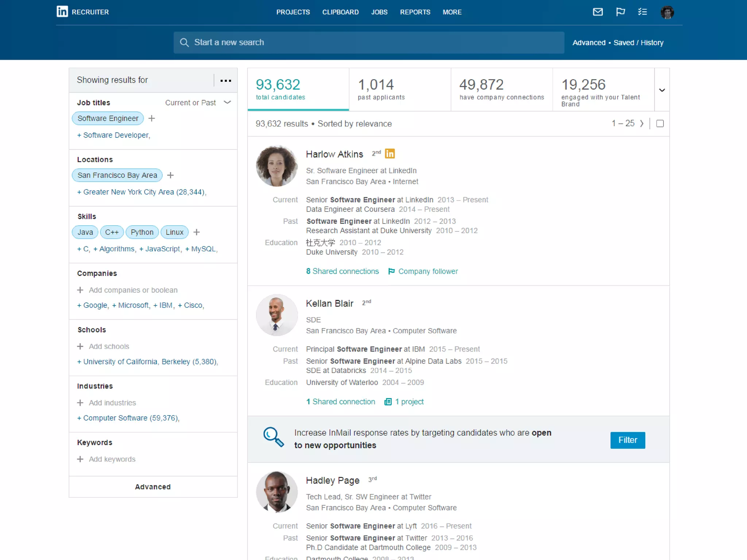Add suggested Greater New York City Area

click(x=142, y=192)
